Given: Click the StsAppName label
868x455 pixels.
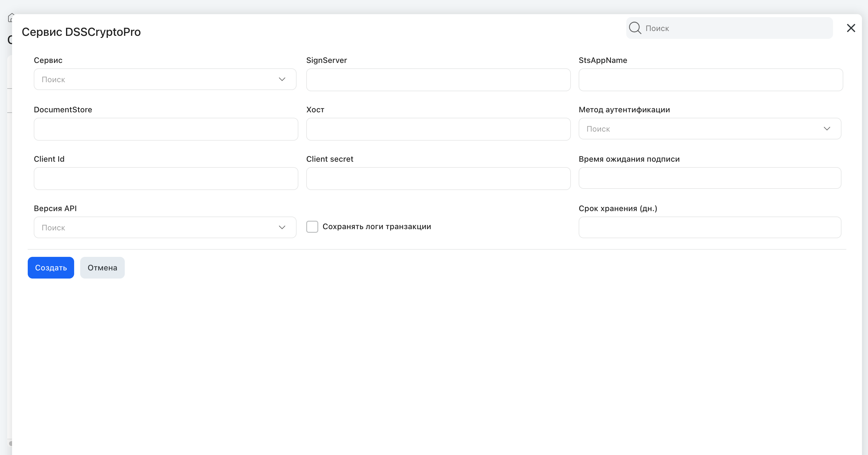Looking at the screenshot, I should pos(603,61).
